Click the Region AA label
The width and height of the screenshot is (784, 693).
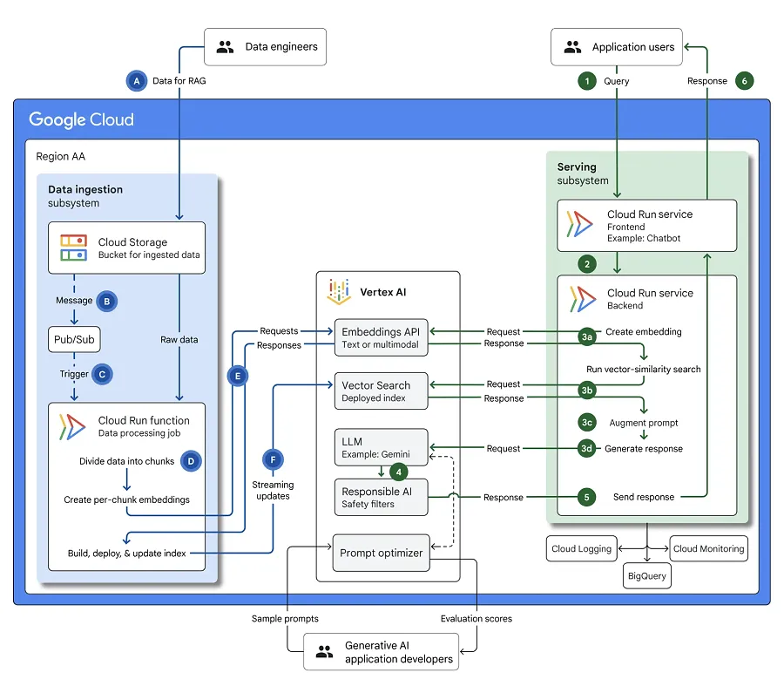point(60,157)
